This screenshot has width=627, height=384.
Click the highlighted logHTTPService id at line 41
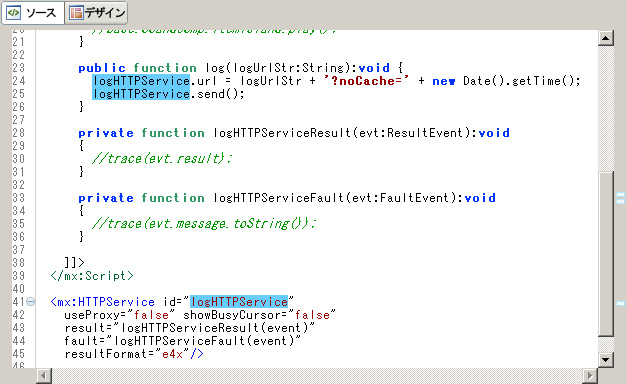click(239, 302)
